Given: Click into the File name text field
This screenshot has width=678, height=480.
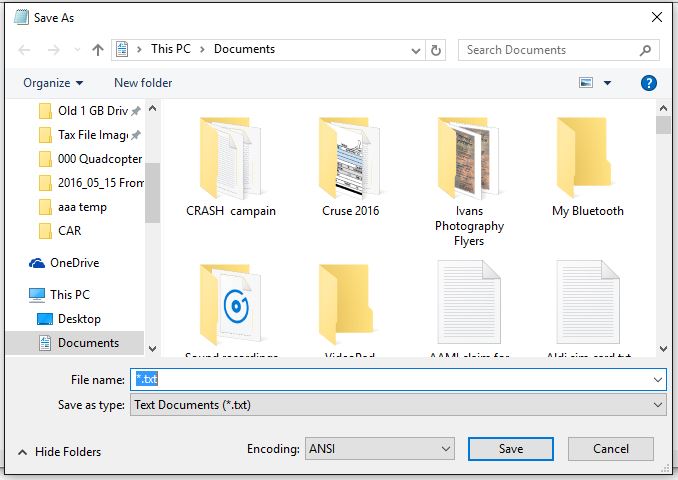Looking at the screenshot, I should [x=400, y=380].
